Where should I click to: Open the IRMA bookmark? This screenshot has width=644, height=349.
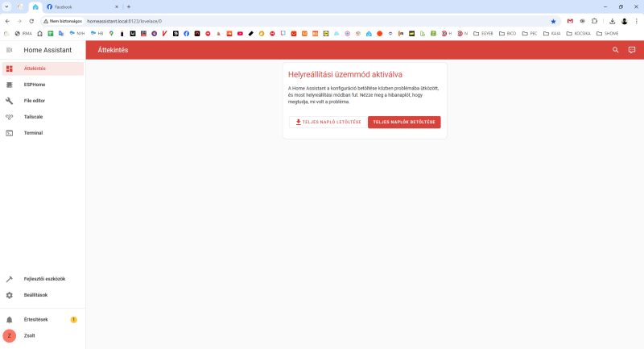(23, 34)
